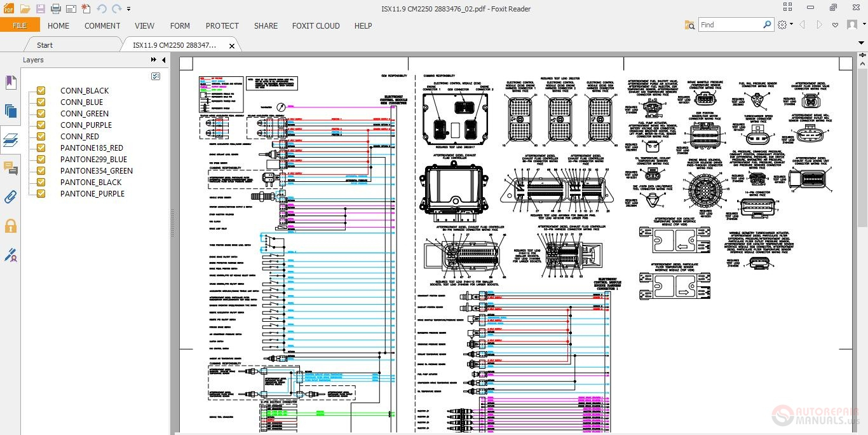The image size is (868, 435).
Task: Toggle the PANTONE_BLACK layer checkbox
Action: (x=41, y=182)
